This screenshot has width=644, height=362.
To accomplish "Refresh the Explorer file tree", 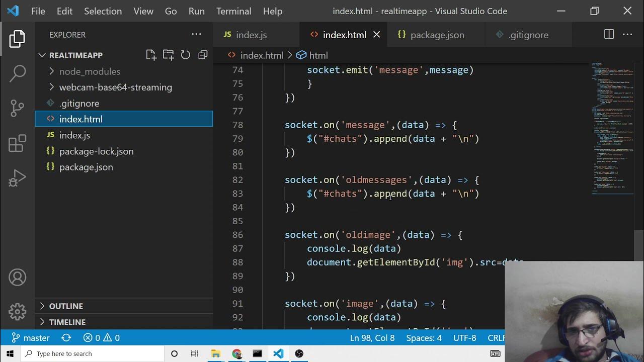I will [x=186, y=55].
